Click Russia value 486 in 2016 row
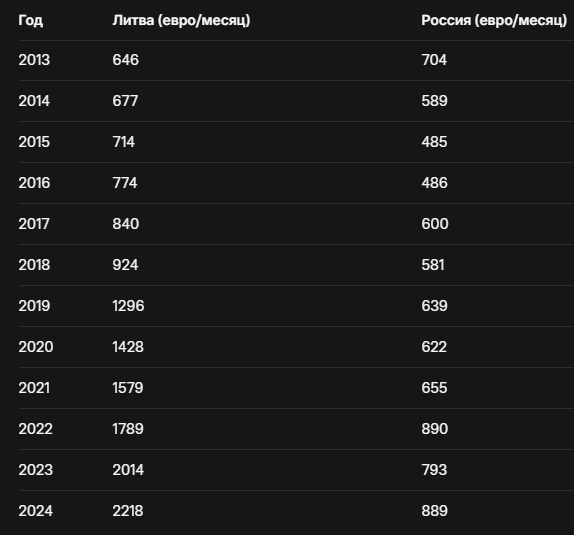The height and width of the screenshot is (535, 574). click(435, 183)
